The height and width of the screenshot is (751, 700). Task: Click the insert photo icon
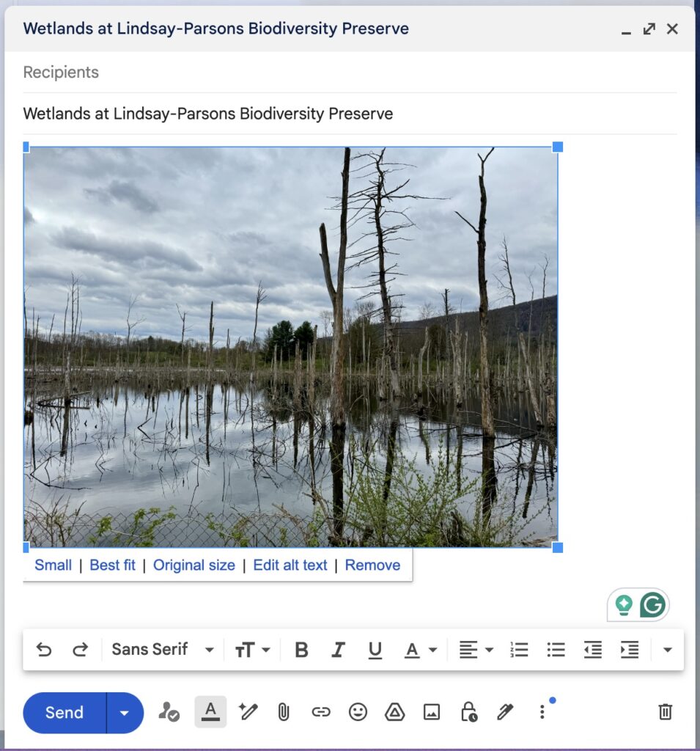[x=432, y=712]
